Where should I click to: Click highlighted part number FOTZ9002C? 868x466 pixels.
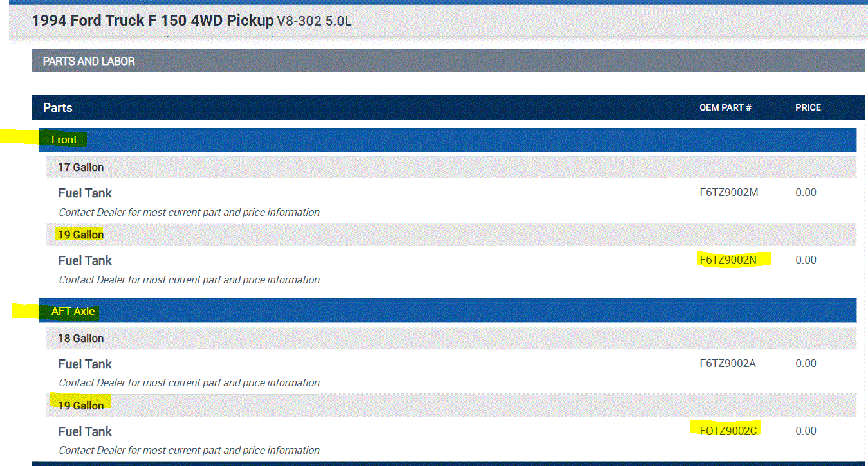coord(728,431)
